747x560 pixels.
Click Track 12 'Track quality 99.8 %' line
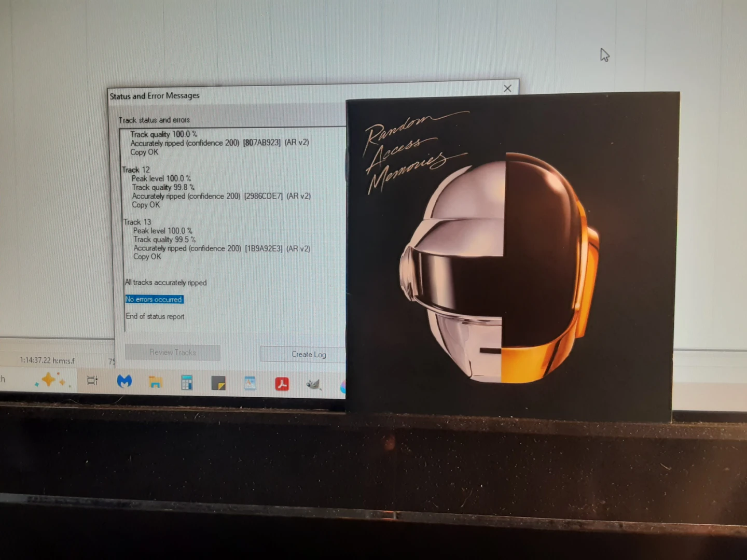tap(163, 187)
